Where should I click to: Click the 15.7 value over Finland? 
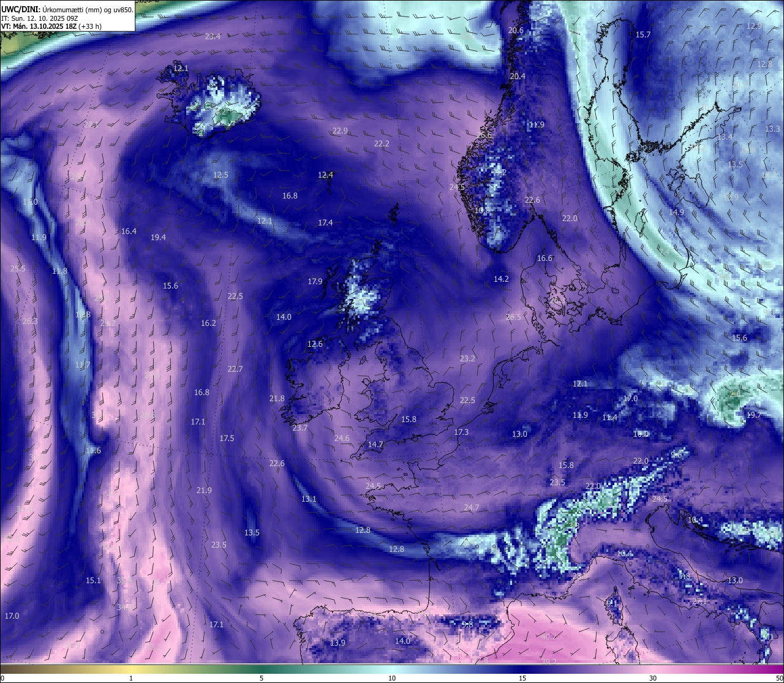click(643, 35)
